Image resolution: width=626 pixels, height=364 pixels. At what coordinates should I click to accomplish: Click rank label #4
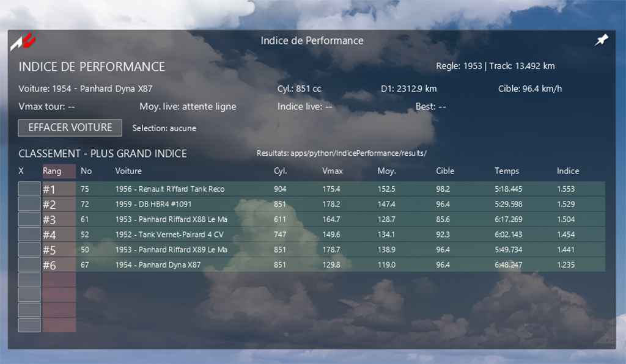pos(49,235)
